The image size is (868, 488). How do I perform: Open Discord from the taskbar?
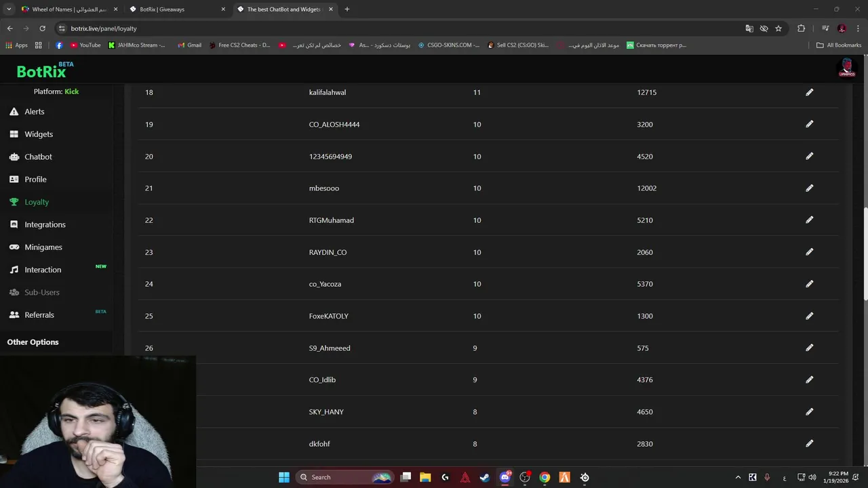[x=505, y=477]
